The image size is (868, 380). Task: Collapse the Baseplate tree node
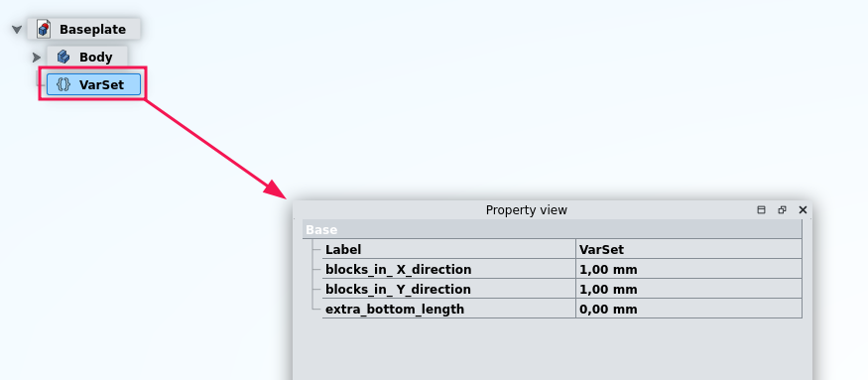click(17, 30)
